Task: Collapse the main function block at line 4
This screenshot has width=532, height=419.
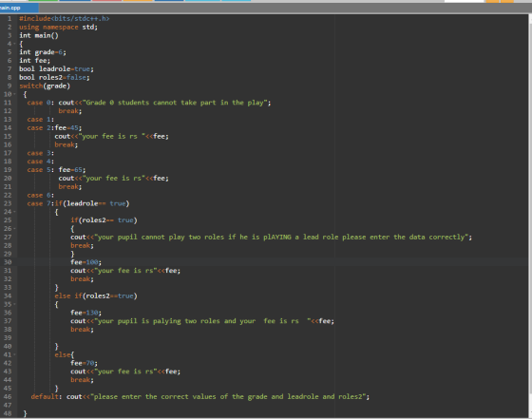Action: tap(14, 44)
